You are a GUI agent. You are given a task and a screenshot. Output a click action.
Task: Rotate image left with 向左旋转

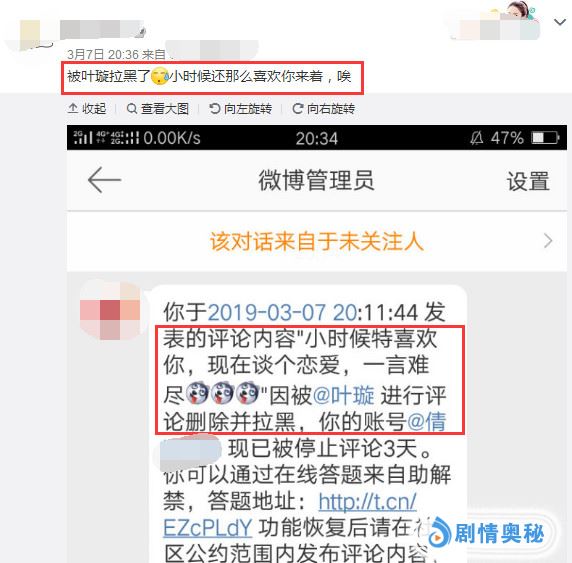pos(241,109)
